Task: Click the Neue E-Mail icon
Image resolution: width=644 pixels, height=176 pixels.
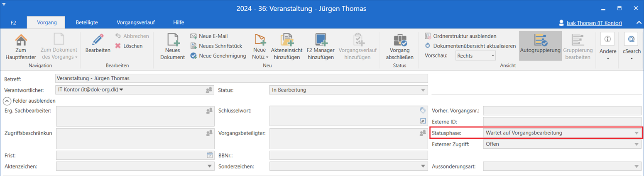Action: click(x=193, y=36)
